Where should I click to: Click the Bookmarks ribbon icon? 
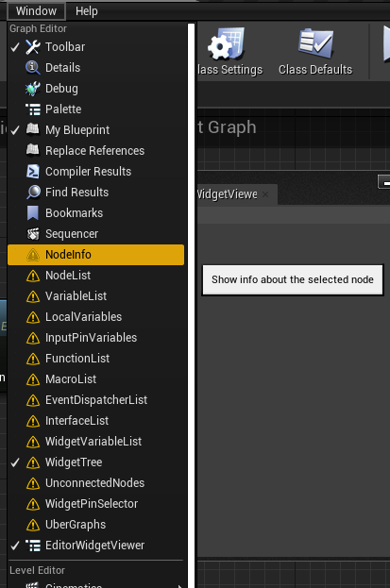click(x=33, y=213)
